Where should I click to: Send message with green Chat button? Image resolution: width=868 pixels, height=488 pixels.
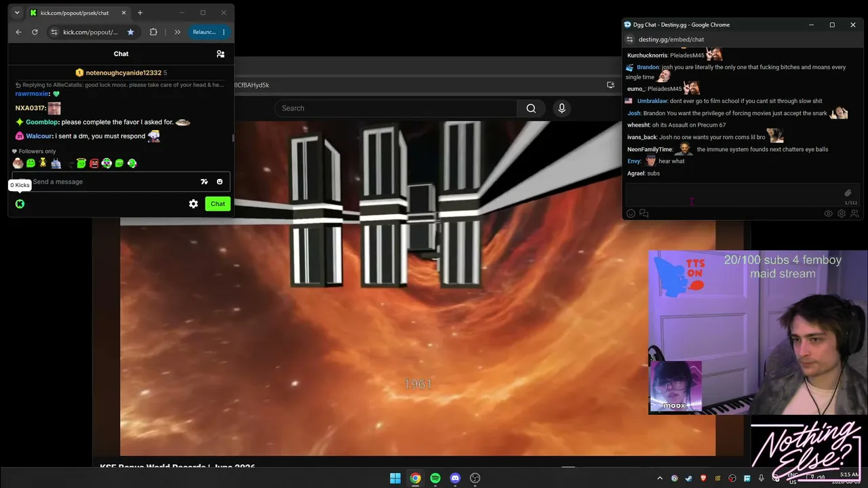tap(218, 203)
